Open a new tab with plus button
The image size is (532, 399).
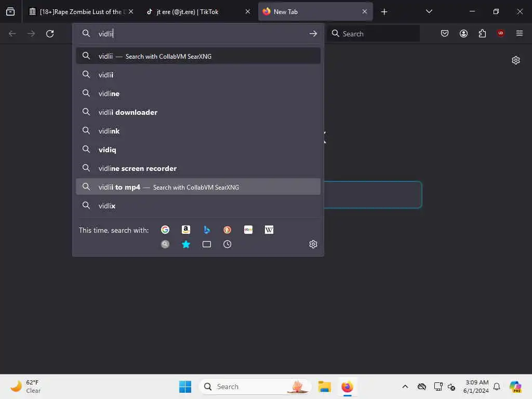point(384,12)
